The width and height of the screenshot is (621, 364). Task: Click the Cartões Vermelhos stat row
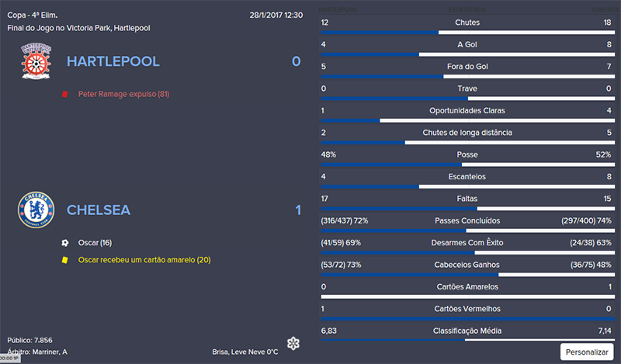tap(467, 309)
